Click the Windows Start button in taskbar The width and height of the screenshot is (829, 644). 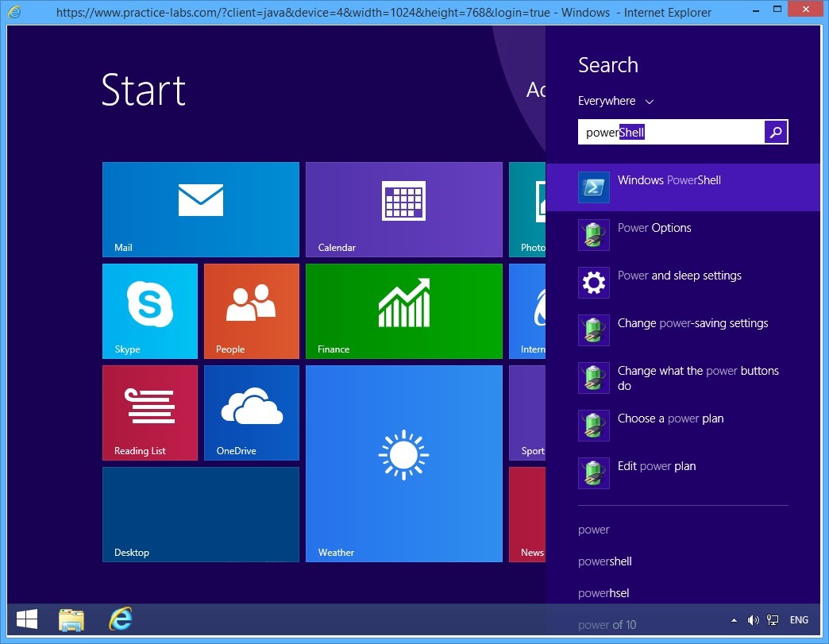27,619
